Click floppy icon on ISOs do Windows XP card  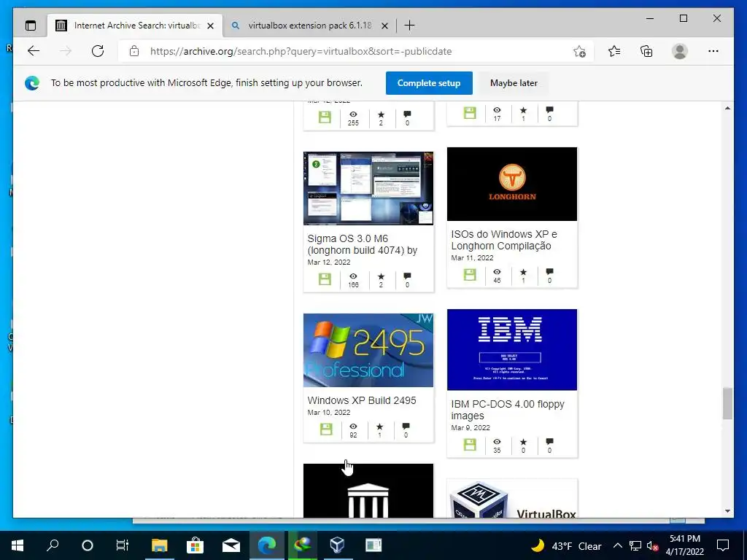pos(470,275)
